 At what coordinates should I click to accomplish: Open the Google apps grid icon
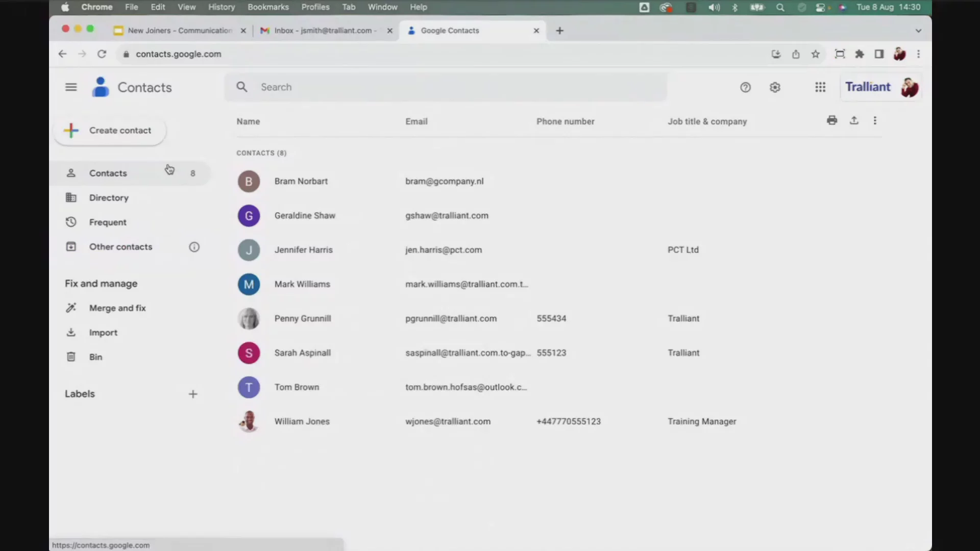coord(820,87)
